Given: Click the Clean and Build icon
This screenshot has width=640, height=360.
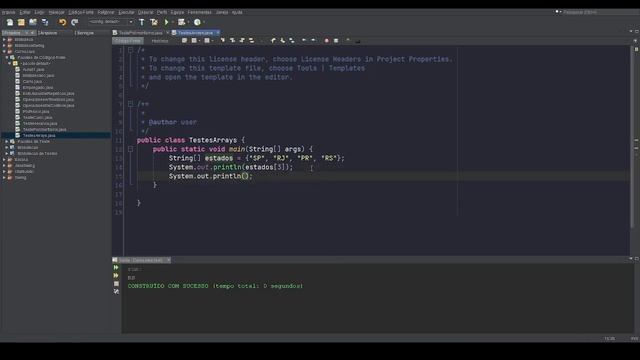Looking at the screenshot, I should tap(154, 22).
